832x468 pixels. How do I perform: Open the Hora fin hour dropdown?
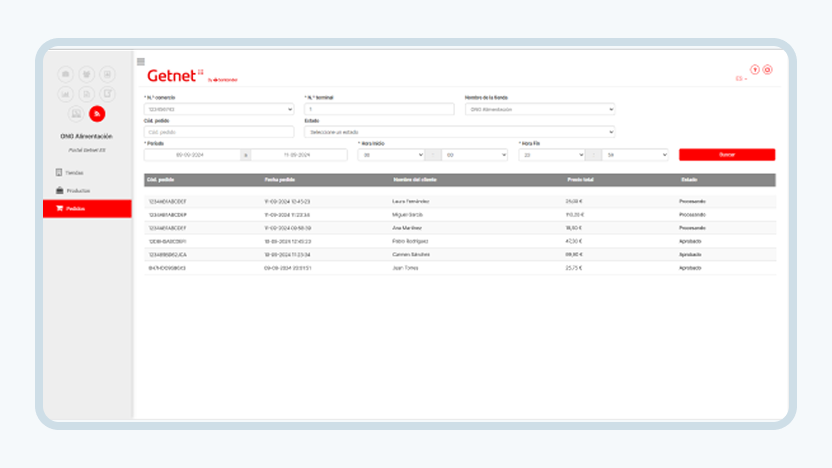pyautogui.click(x=551, y=155)
